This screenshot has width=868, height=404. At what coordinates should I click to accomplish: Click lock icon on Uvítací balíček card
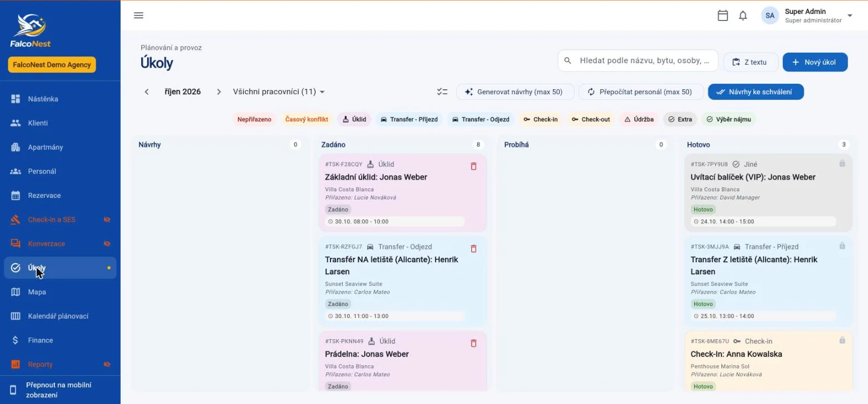pyautogui.click(x=842, y=163)
